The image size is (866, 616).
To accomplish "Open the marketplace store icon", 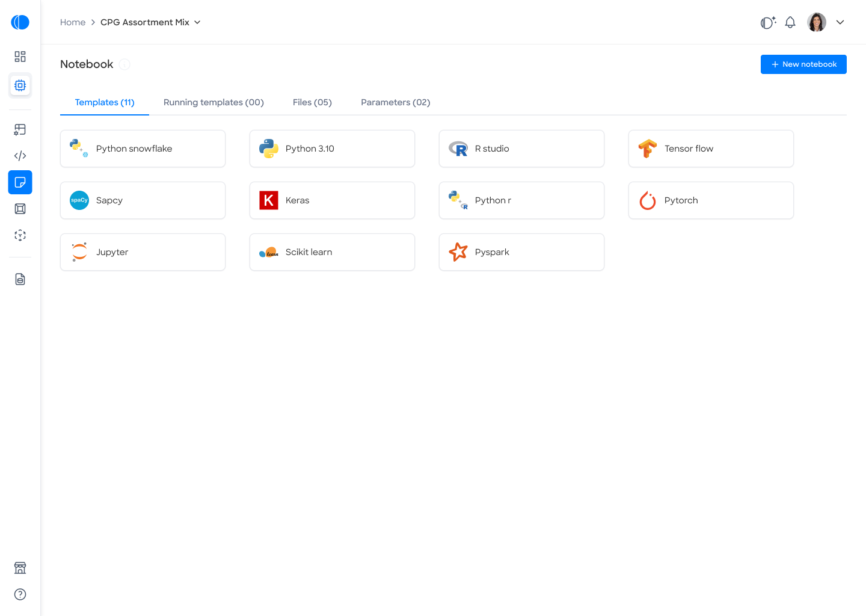I will (x=20, y=568).
